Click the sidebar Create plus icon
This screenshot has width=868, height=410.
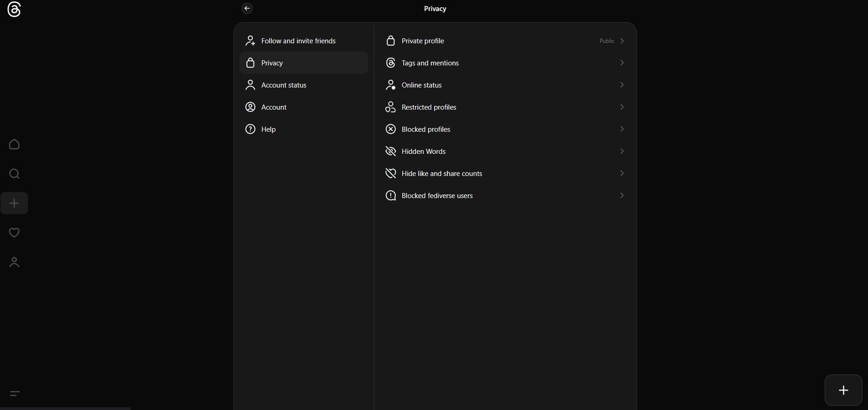(x=14, y=203)
